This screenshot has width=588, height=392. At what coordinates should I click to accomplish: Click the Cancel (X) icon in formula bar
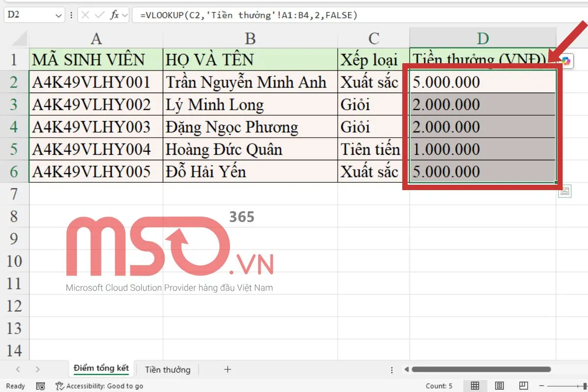[x=86, y=14]
